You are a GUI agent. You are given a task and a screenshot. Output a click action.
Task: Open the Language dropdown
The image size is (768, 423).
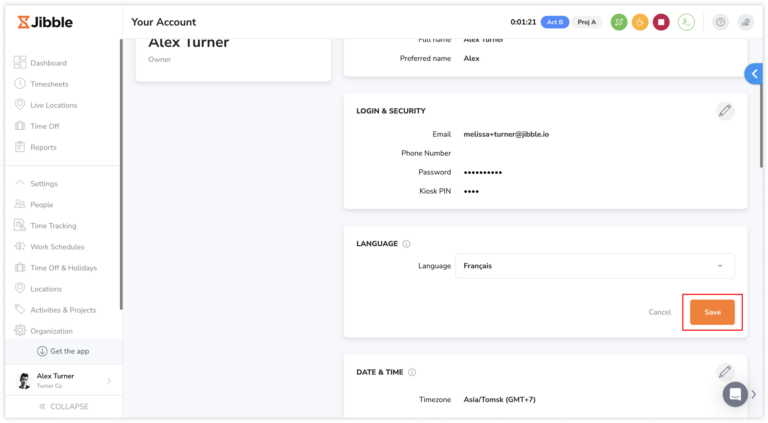595,266
